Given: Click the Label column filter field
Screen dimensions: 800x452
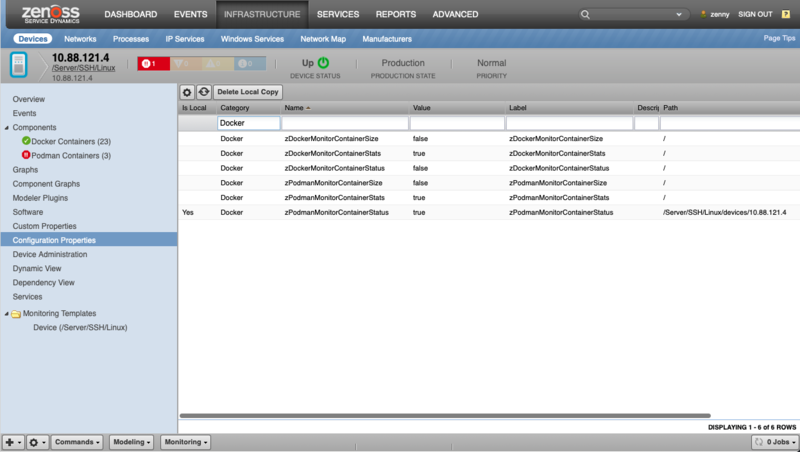Looking at the screenshot, I should click(569, 123).
